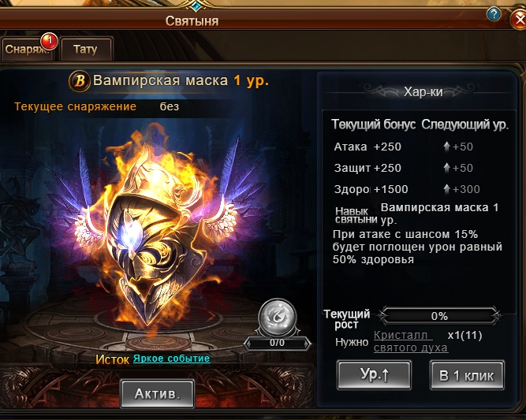Image resolution: width=526 pixels, height=420 pixels.
Task: Switch to the Снаряж. tab
Action: click(x=27, y=50)
